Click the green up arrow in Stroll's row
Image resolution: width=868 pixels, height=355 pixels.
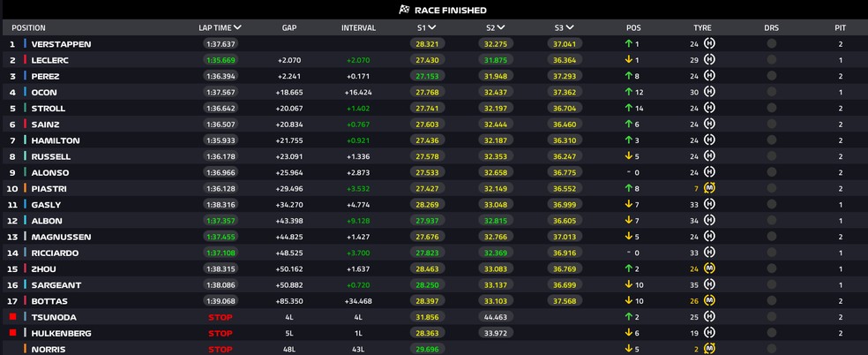click(x=628, y=108)
